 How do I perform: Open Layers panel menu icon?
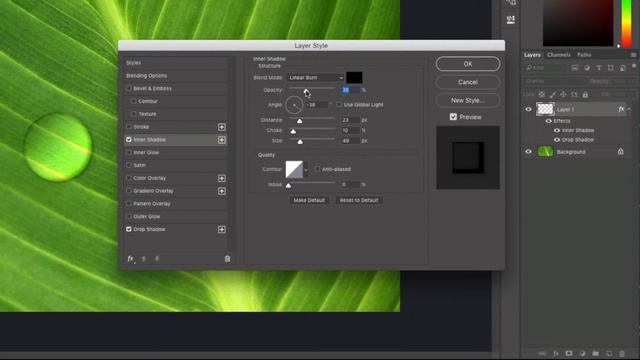(633, 55)
